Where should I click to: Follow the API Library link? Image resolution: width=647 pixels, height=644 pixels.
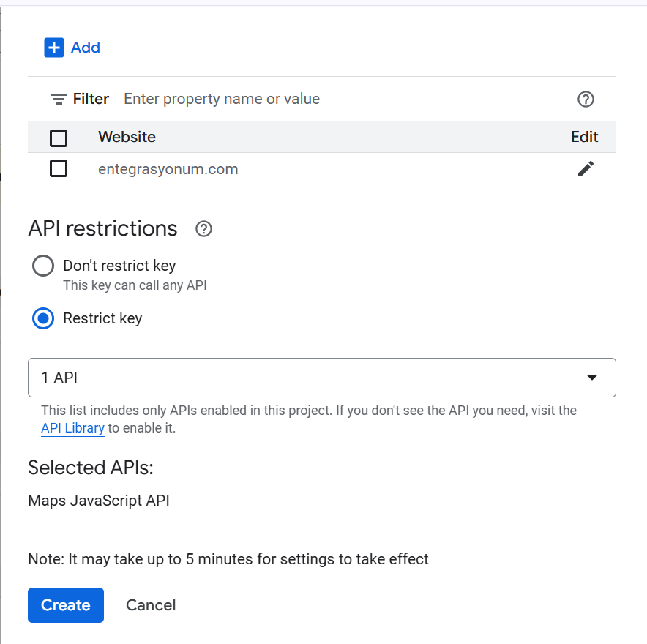[72, 428]
